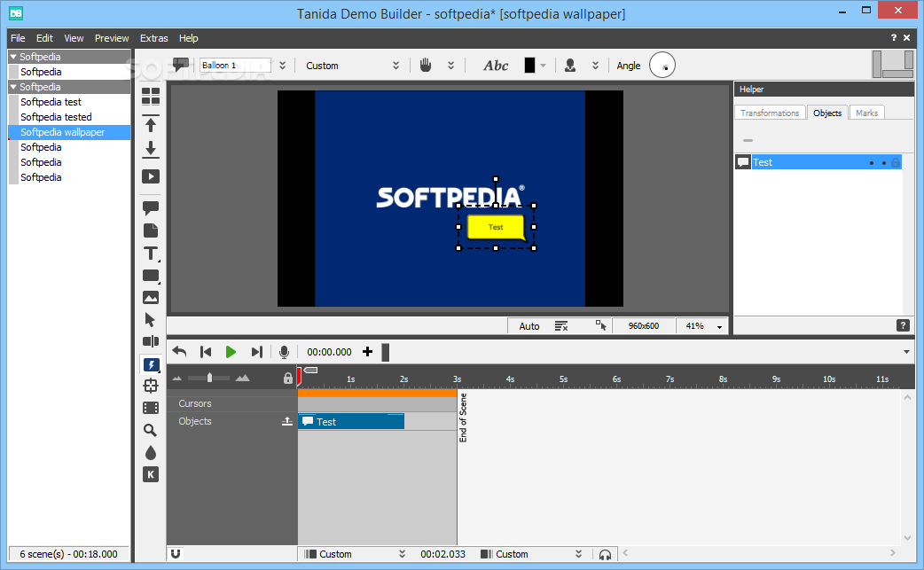Click the plus icon next to timecode
924x570 pixels.
point(368,352)
